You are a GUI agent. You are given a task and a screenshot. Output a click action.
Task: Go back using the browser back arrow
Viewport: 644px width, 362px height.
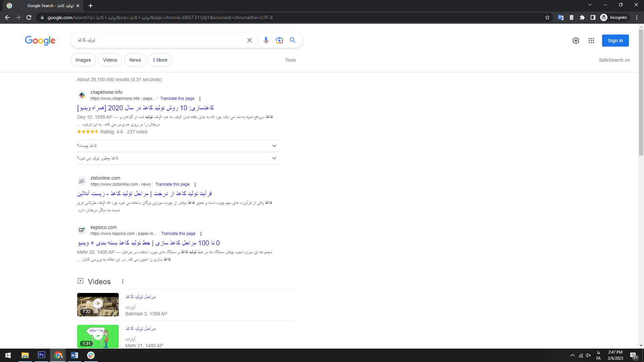tap(7, 17)
